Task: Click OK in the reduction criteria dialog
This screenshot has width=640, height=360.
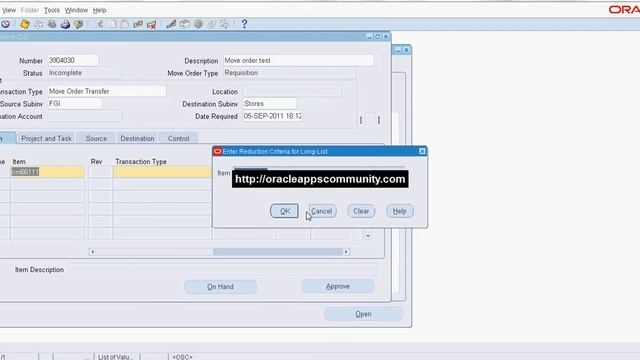Action: click(284, 211)
